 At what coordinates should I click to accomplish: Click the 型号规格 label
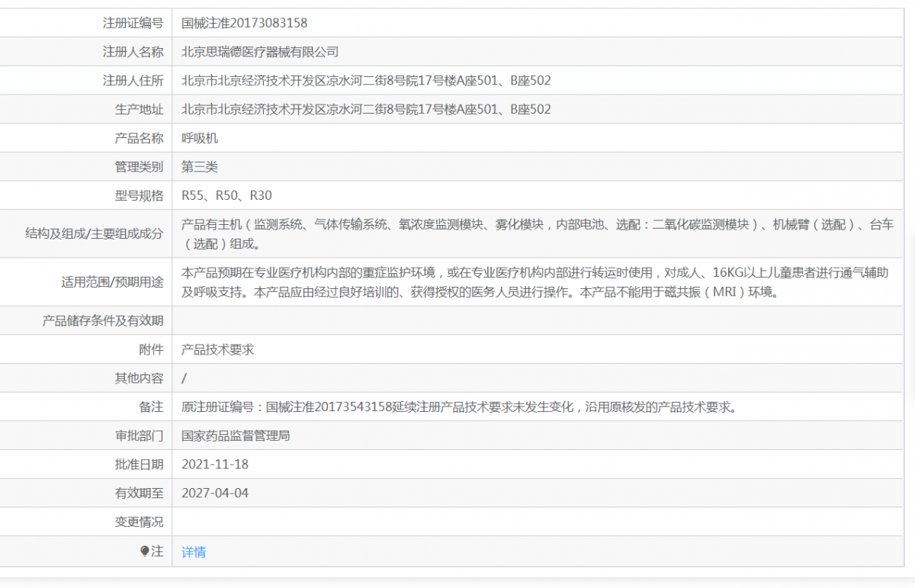(139, 196)
